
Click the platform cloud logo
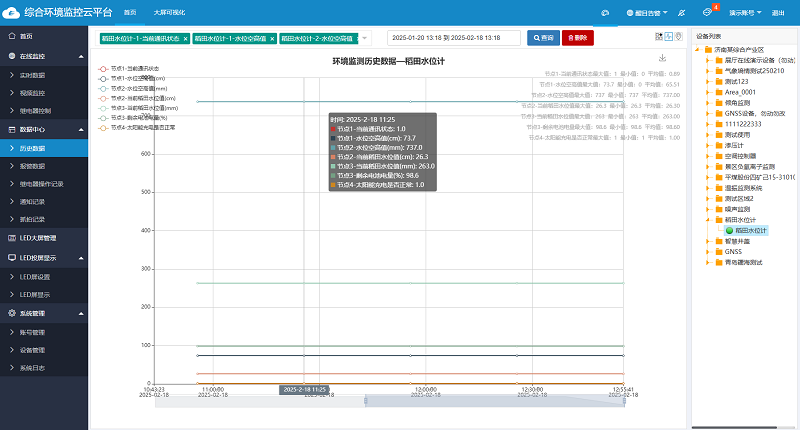(x=11, y=12)
